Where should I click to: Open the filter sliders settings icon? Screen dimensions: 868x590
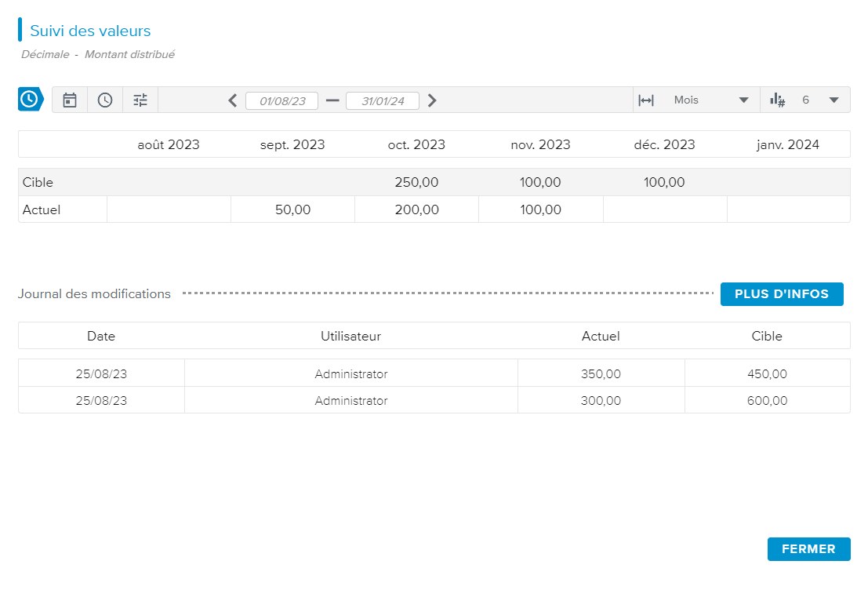pyautogui.click(x=140, y=100)
